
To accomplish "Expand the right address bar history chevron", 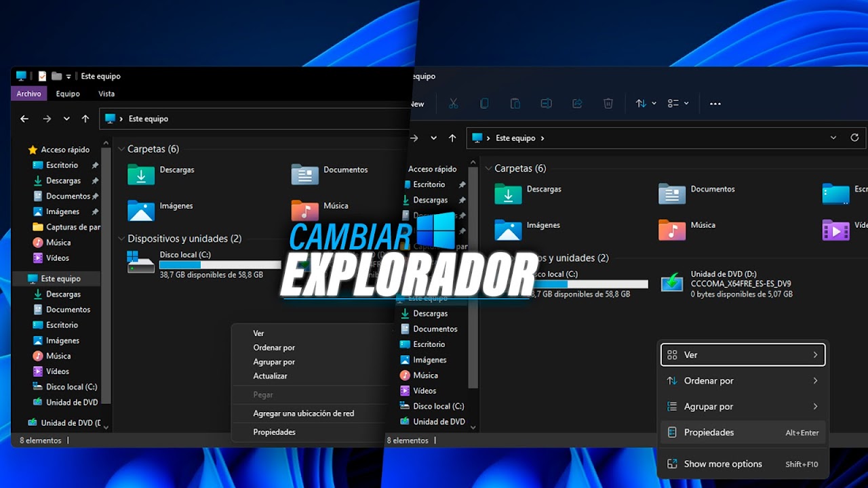I will [833, 138].
